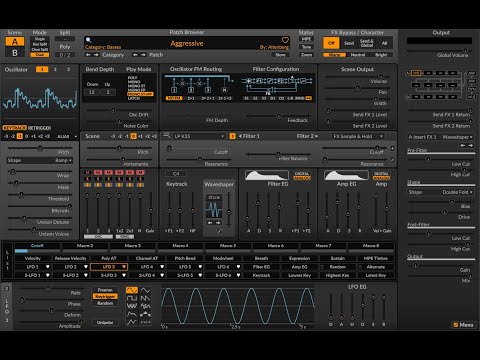Switch to oscillator 3 tab
The width and height of the screenshot is (480, 360).
pos(68,69)
